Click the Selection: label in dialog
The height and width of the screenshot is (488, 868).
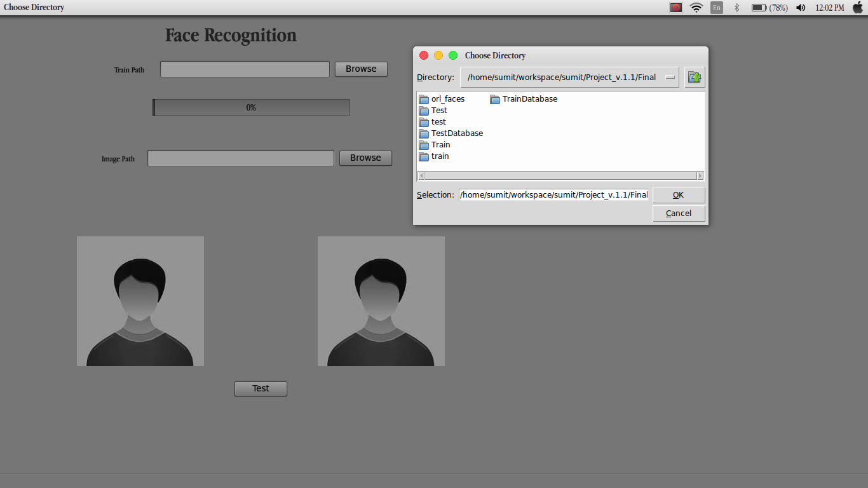[435, 195]
